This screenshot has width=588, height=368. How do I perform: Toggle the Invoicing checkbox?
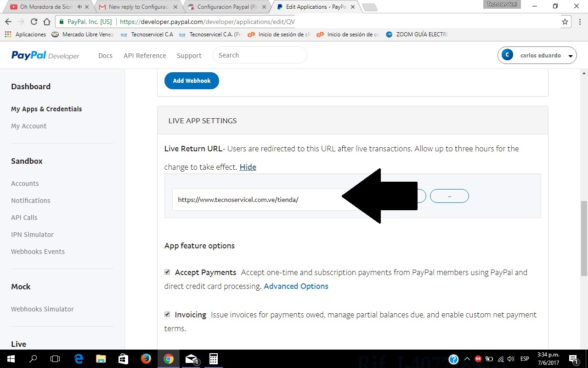[167, 314]
